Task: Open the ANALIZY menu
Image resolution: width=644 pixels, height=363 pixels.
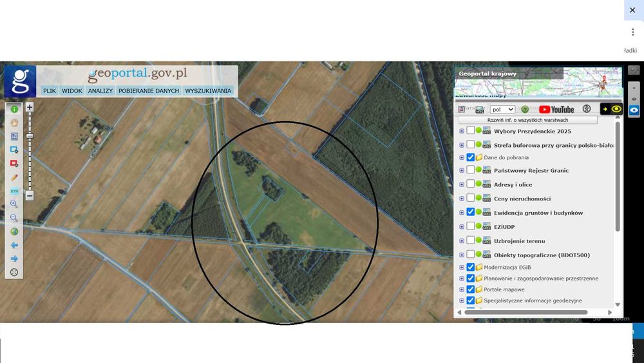Action: (x=100, y=90)
